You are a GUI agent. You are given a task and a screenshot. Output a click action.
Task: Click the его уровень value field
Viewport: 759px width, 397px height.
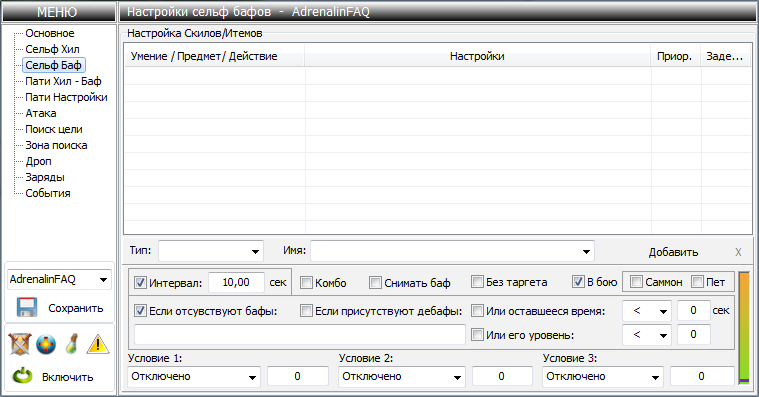(693, 335)
